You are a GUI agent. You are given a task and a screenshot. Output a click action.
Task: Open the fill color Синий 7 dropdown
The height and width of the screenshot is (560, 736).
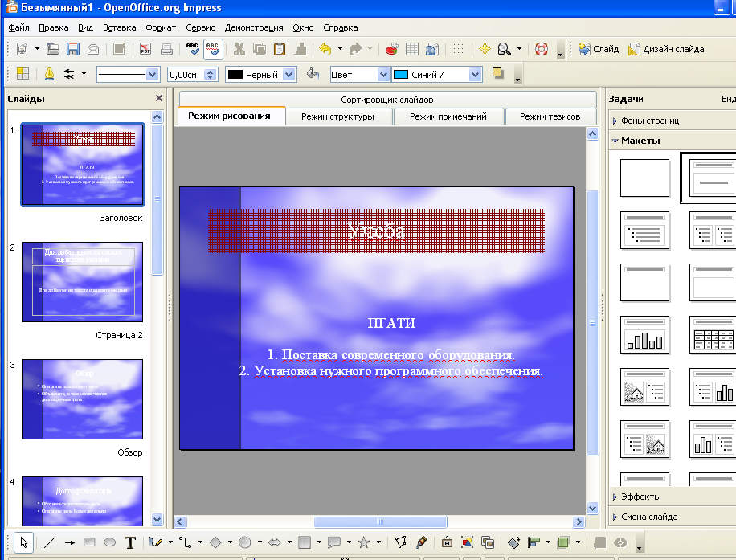click(x=475, y=75)
